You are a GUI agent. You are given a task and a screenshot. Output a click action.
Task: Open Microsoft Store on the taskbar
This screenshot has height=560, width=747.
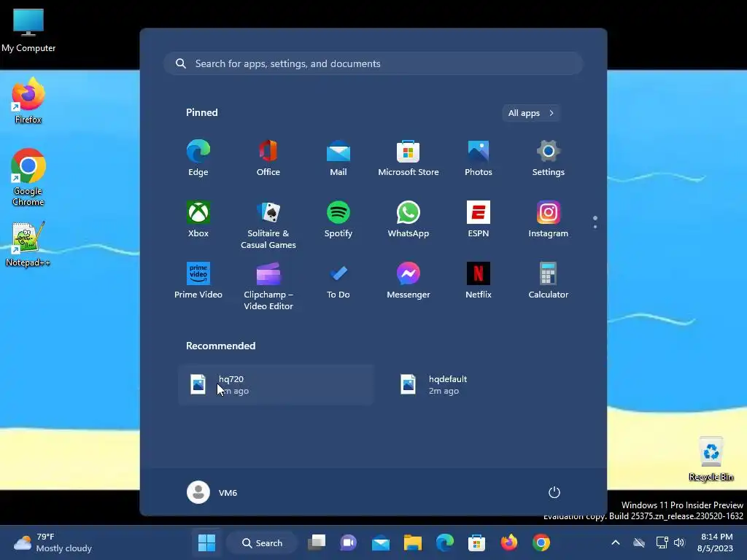pos(476,542)
